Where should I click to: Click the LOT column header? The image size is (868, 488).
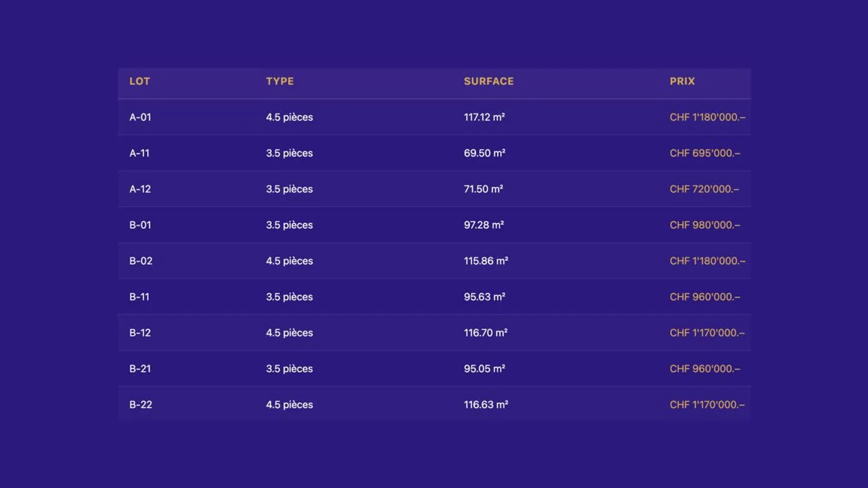coord(139,81)
